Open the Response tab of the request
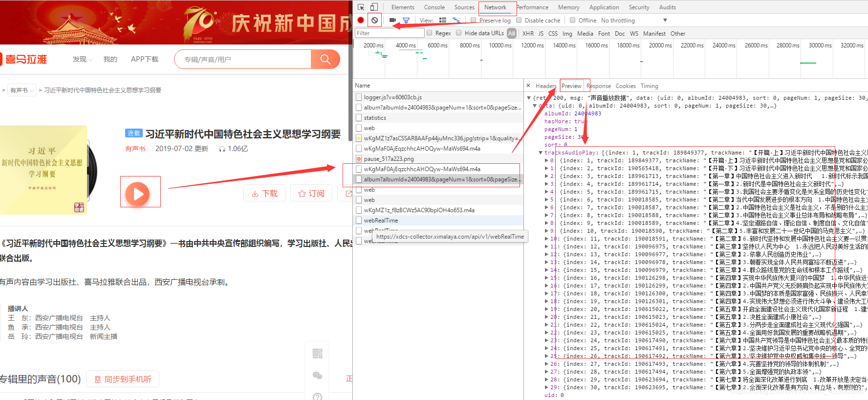The height and width of the screenshot is (400, 868). (x=599, y=86)
